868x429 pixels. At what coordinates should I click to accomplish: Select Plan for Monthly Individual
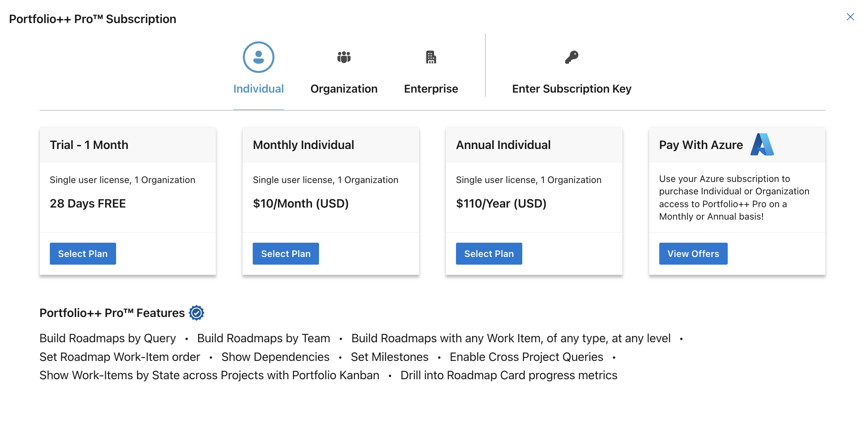[x=285, y=253]
